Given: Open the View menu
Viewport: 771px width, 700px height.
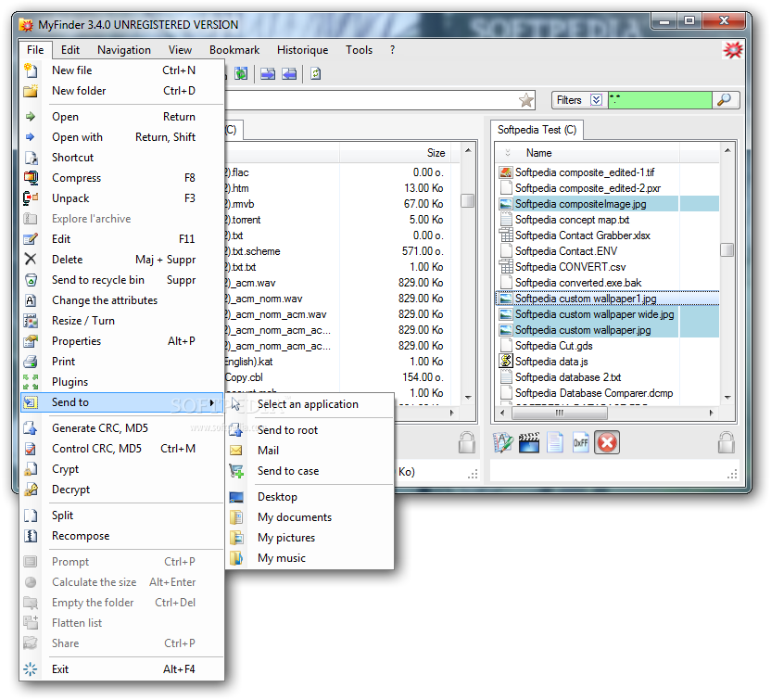Looking at the screenshot, I should click(180, 50).
